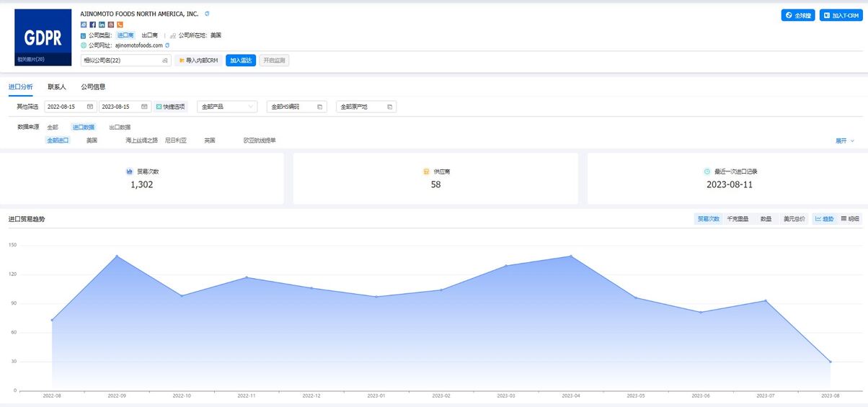Click the bar chart icon beside 贸易次数
This screenshot has height=407, width=868.
[x=130, y=171]
